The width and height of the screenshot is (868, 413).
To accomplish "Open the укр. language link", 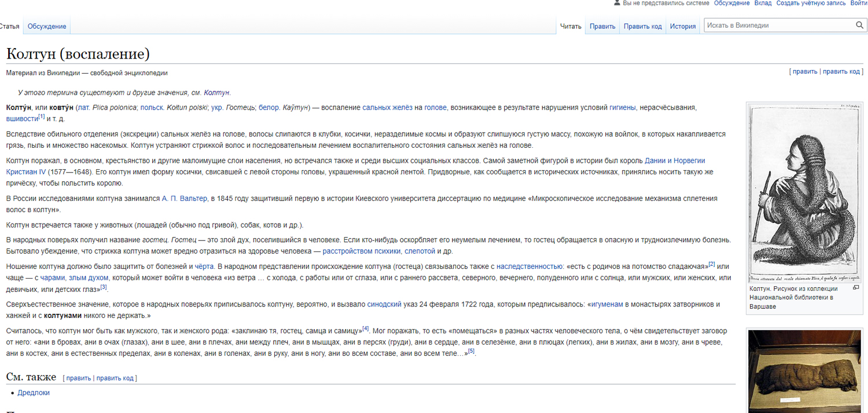I will (x=218, y=108).
